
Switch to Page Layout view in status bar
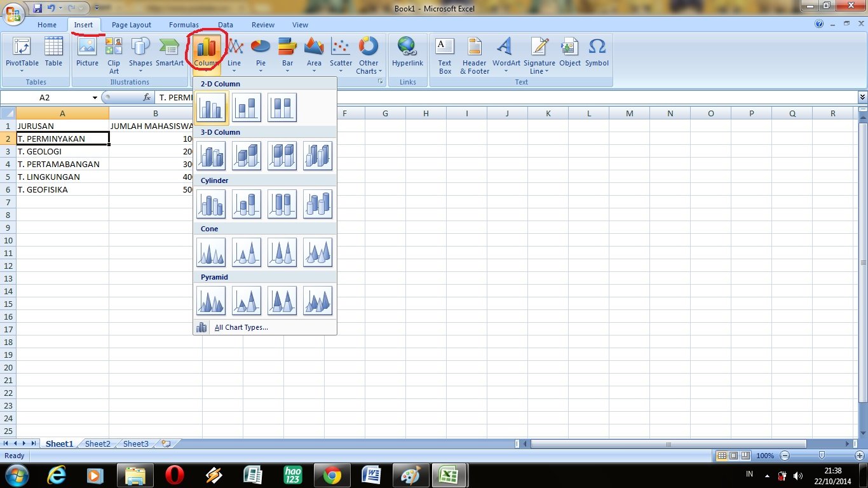(x=733, y=456)
